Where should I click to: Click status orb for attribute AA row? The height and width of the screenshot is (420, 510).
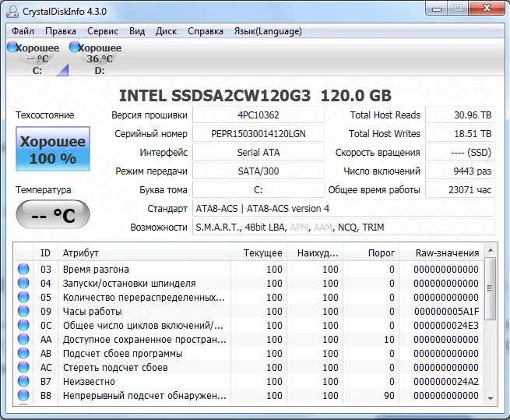click(x=23, y=340)
